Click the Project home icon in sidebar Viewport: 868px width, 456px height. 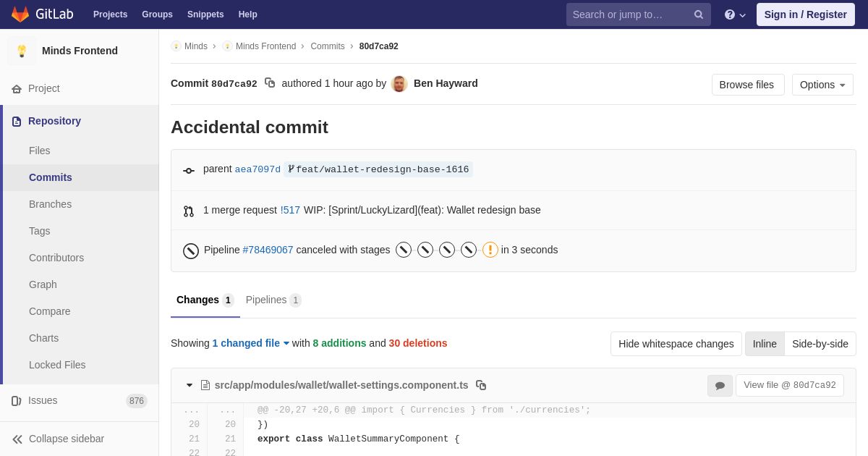point(17,89)
